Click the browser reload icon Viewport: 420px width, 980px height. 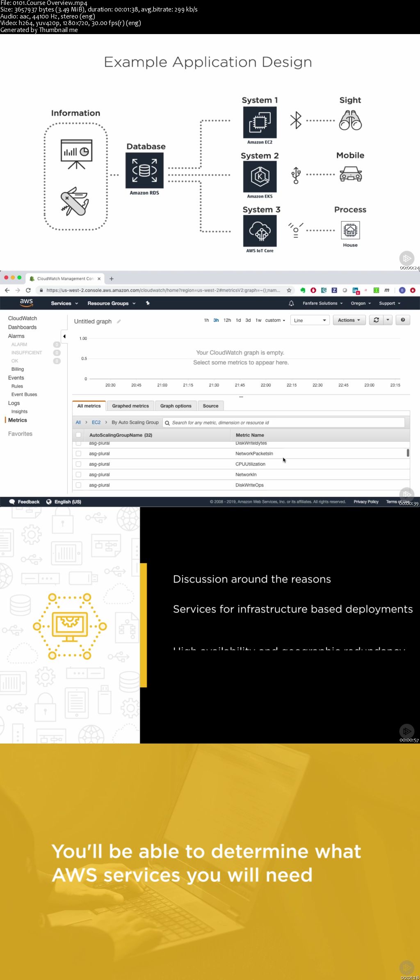(x=28, y=290)
